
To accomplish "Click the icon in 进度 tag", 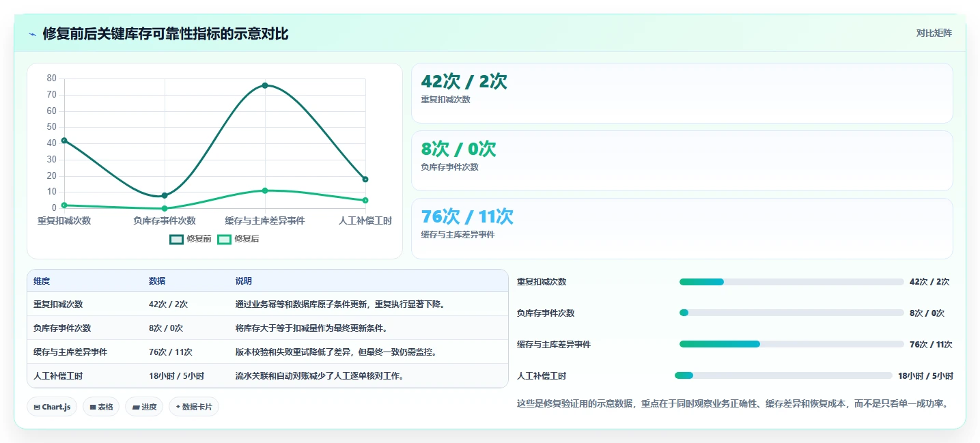I will (x=136, y=407).
